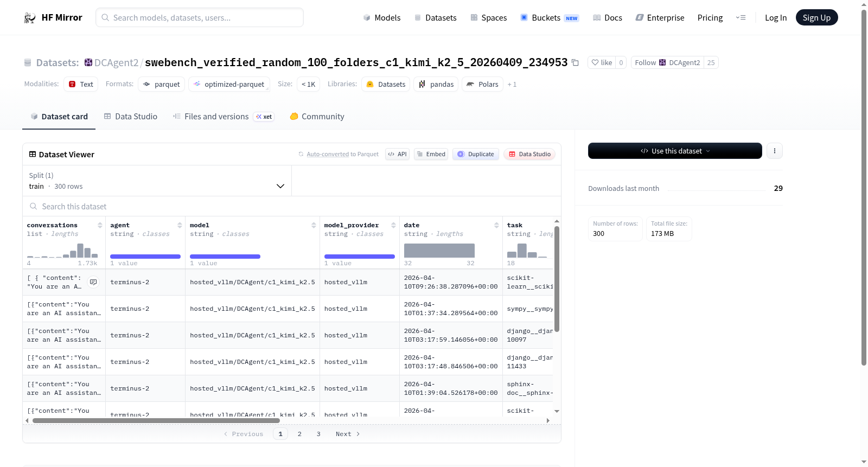Click the follower count 25
The width and height of the screenshot is (868, 467).
point(711,62)
